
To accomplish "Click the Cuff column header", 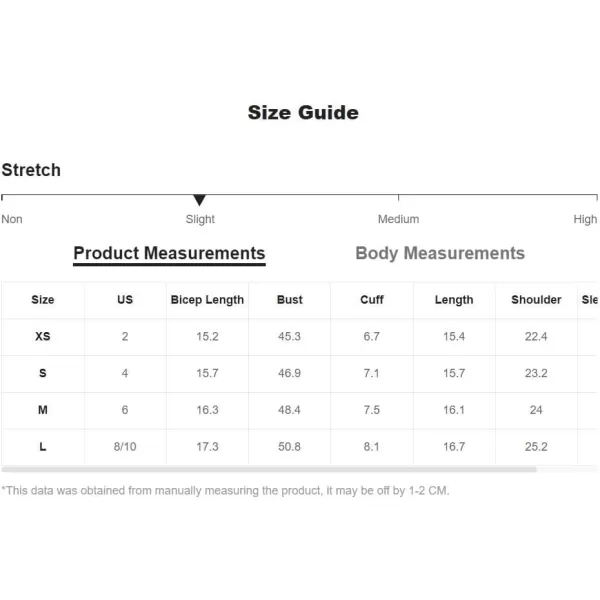I will [372, 300].
